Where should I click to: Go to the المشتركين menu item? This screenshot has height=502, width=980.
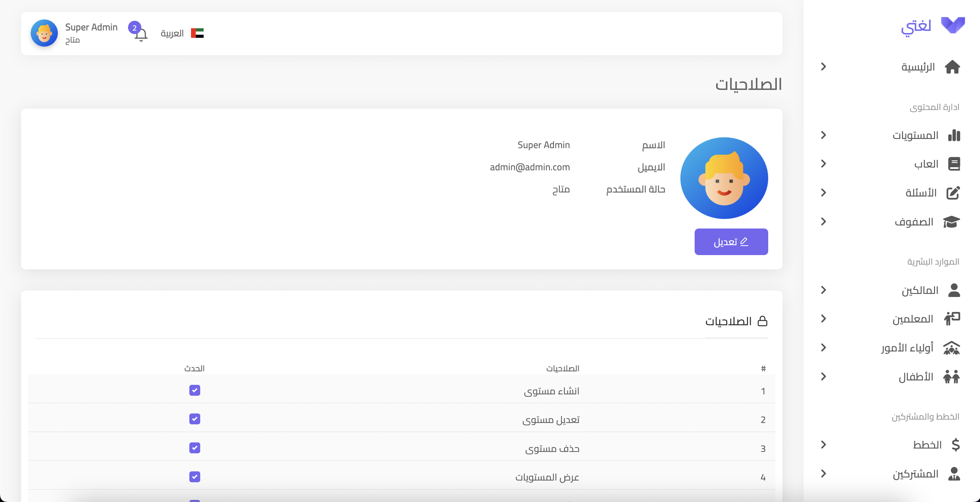(915, 474)
